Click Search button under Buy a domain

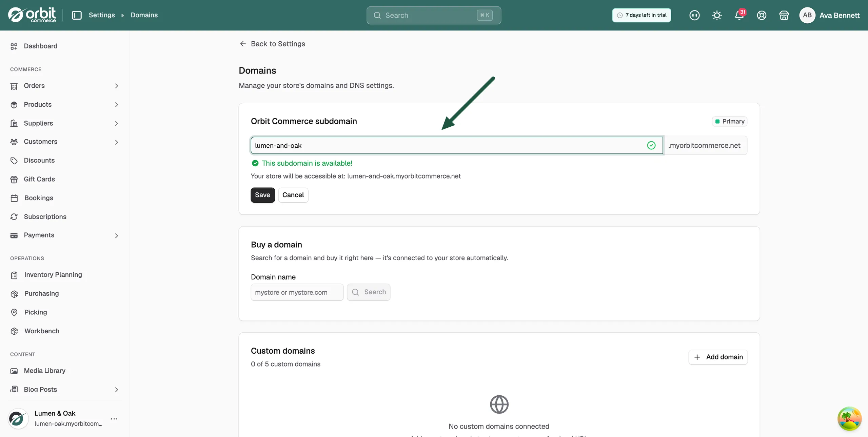click(x=368, y=292)
